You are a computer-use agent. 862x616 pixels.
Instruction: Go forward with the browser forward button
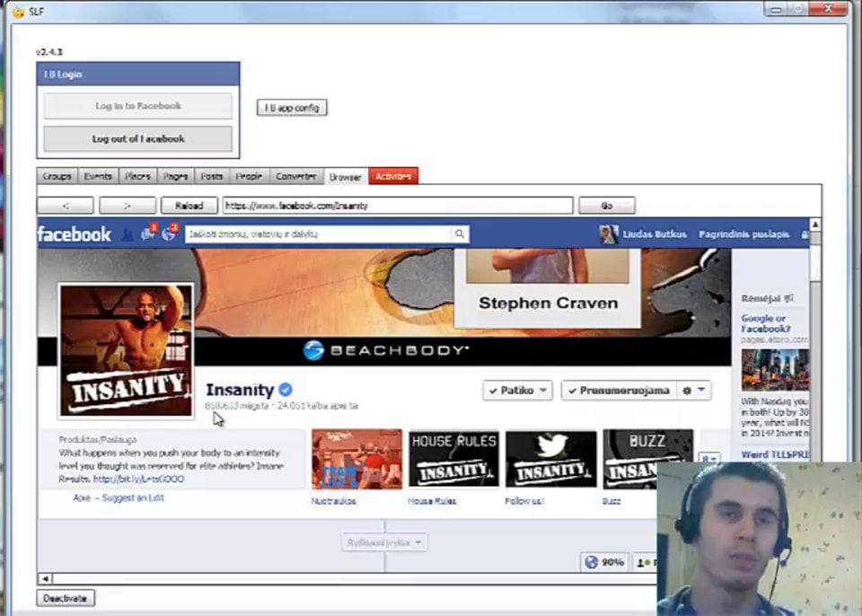pyautogui.click(x=128, y=206)
